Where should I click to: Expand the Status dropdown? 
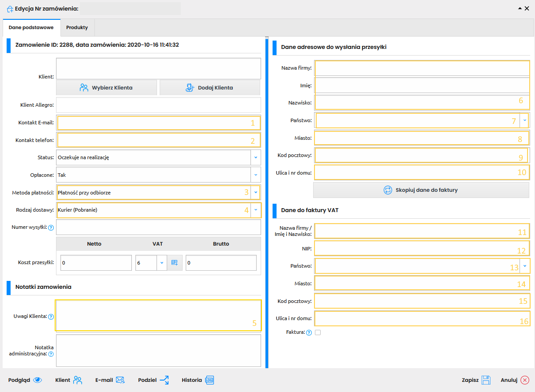(255, 157)
